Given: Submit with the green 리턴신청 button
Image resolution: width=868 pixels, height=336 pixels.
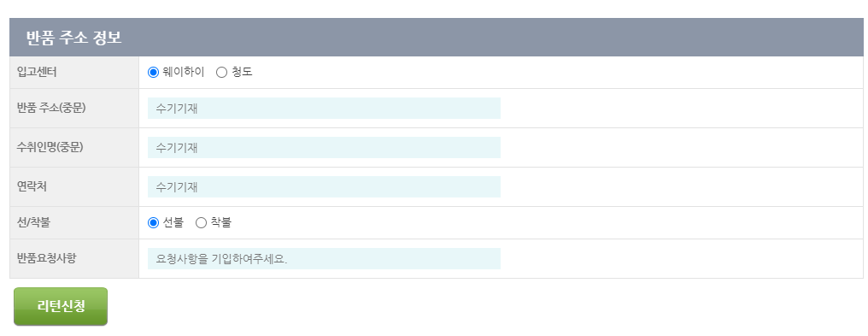Looking at the screenshot, I should pyautogui.click(x=61, y=307).
